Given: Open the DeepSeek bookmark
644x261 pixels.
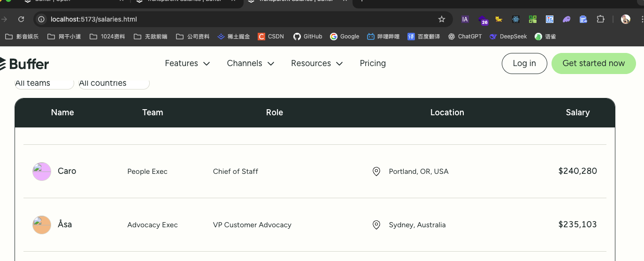Looking at the screenshot, I should tap(508, 37).
